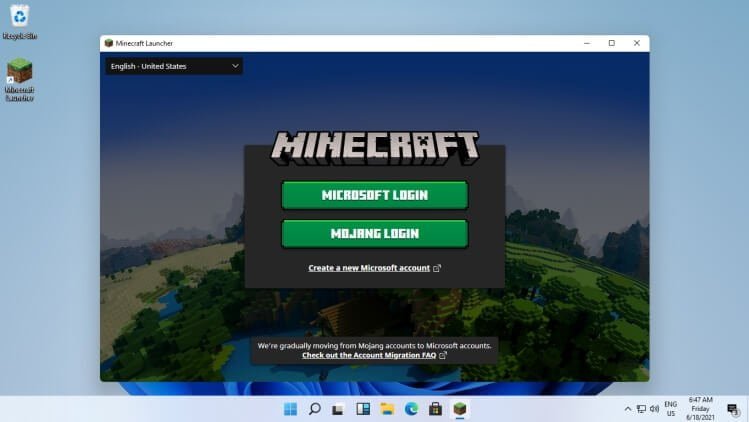Click the Microsoft Login button

point(374,195)
